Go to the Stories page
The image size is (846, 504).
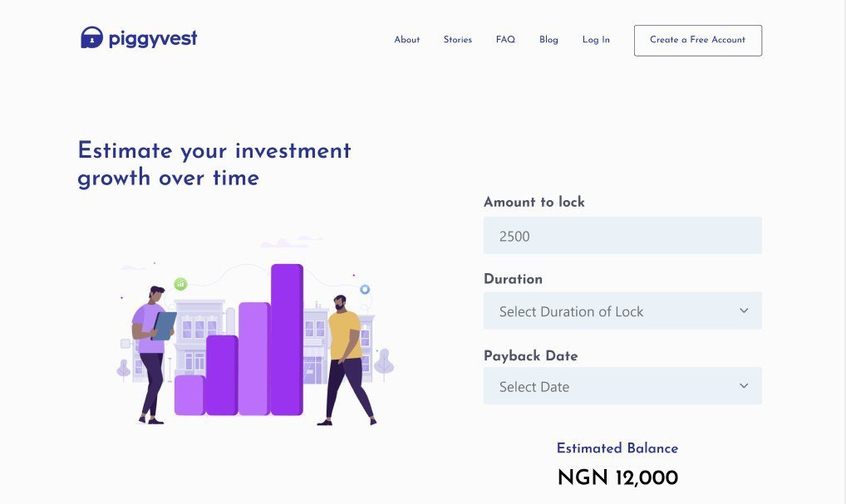pyautogui.click(x=458, y=40)
